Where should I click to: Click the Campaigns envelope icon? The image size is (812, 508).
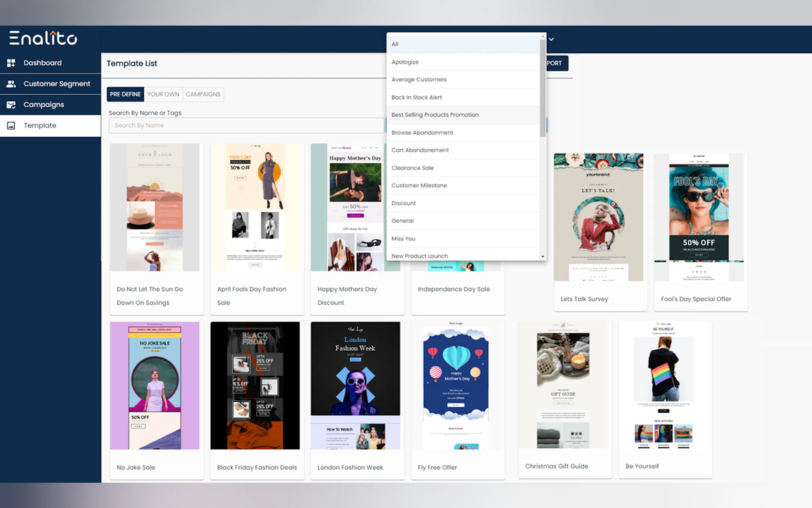coord(11,105)
